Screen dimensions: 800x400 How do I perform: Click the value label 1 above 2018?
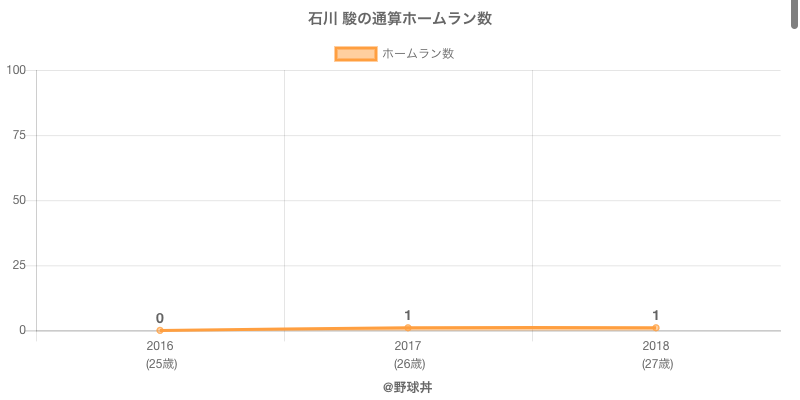(x=656, y=315)
